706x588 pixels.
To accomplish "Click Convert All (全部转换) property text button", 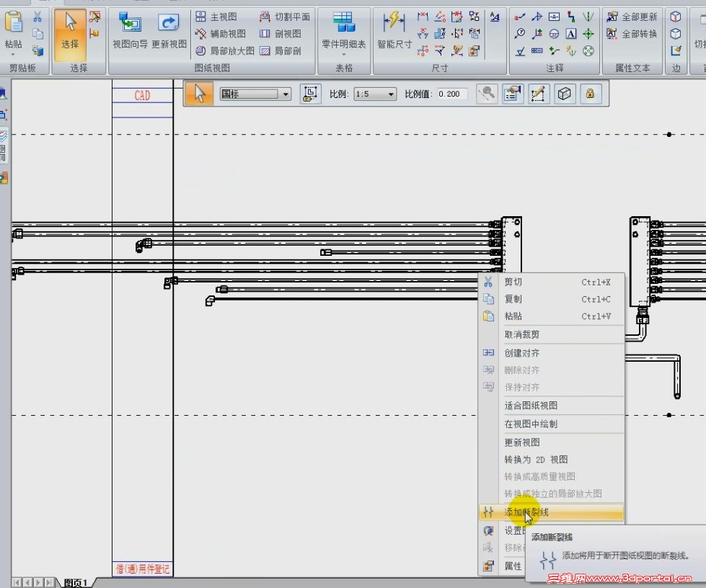I will click(632, 34).
